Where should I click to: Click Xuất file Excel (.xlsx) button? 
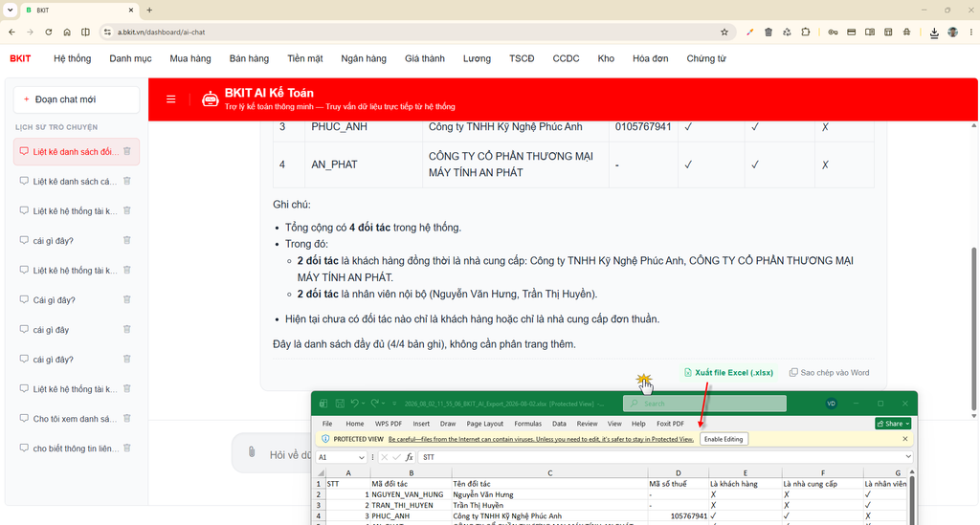[728, 373]
